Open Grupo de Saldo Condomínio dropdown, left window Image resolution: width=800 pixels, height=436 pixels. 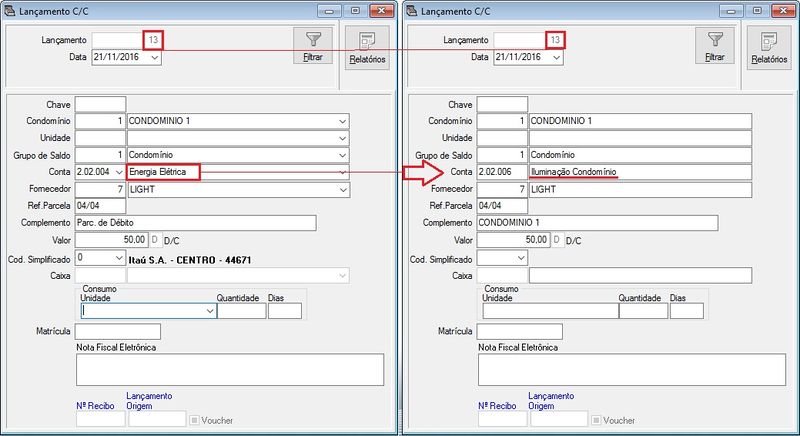(343, 155)
